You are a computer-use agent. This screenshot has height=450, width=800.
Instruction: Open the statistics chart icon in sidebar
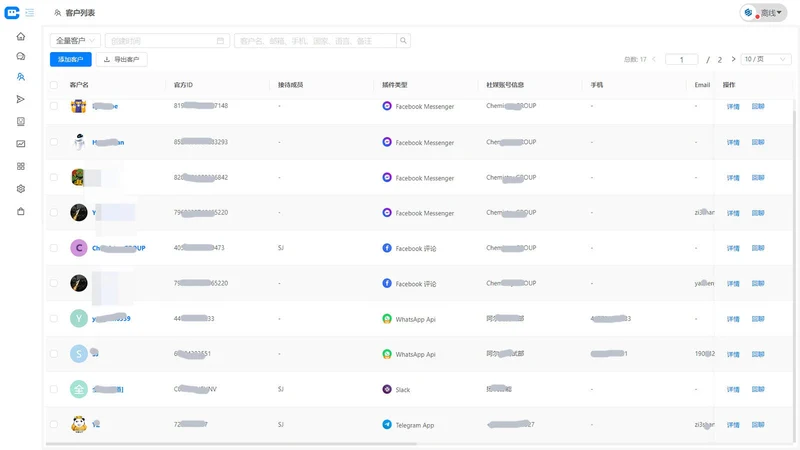21,144
